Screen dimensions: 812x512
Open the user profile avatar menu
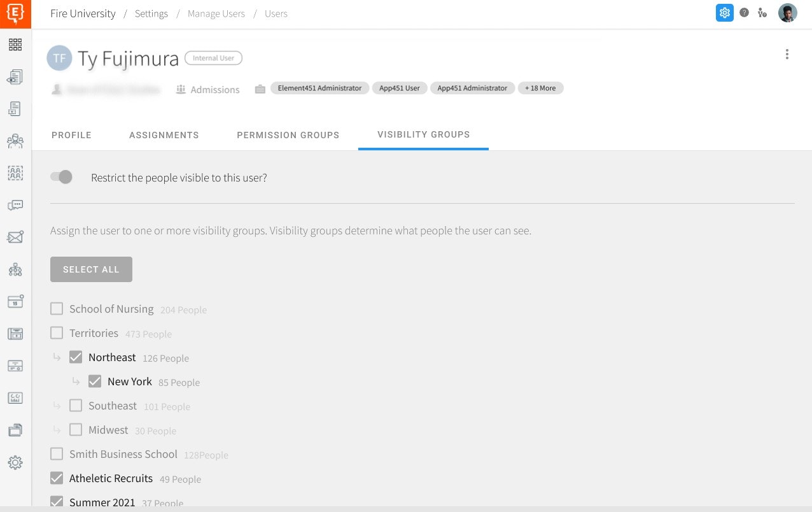click(x=788, y=13)
